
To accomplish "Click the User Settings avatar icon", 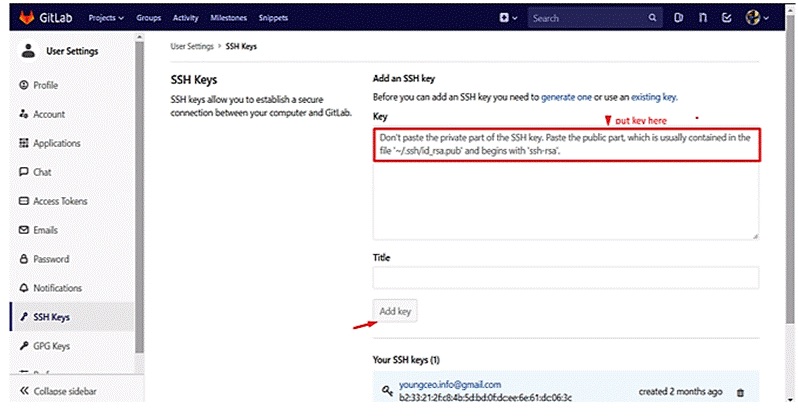I will point(28,51).
